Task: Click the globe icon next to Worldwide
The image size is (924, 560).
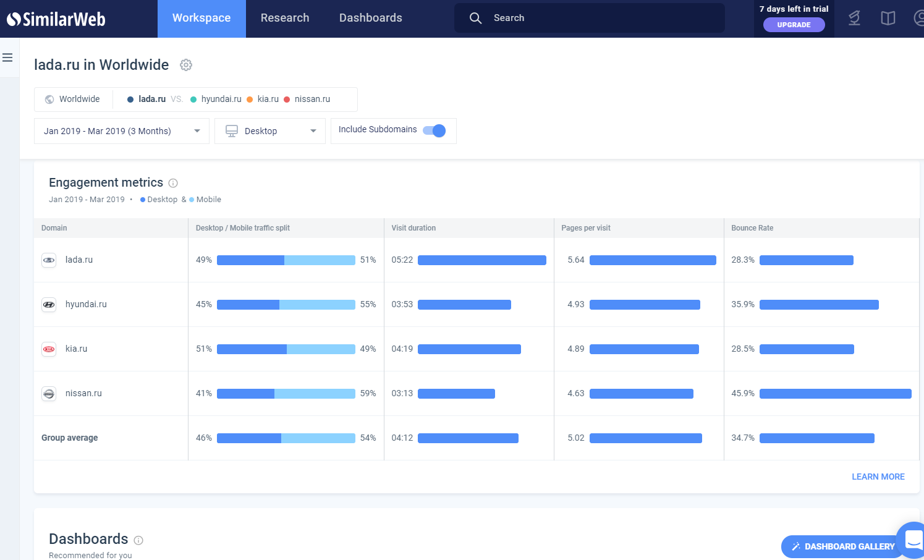Action: 49,99
